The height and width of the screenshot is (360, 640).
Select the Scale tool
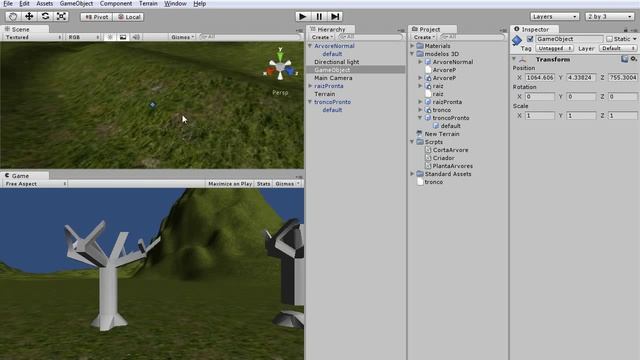coord(61,16)
